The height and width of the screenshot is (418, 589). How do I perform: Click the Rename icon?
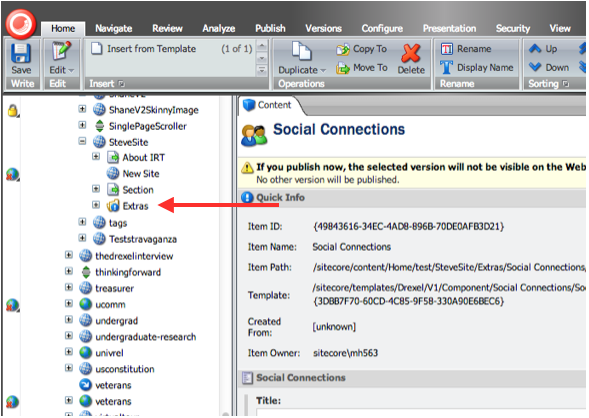pos(447,49)
